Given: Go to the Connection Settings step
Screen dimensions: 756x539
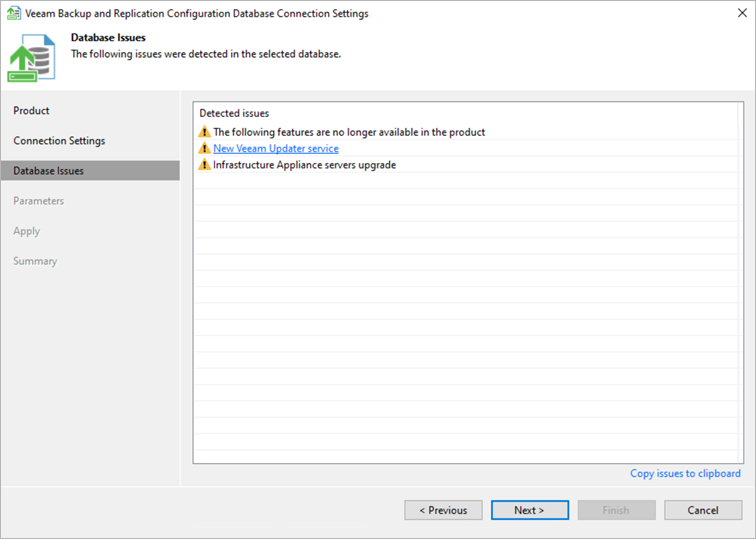Looking at the screenshot, I should pyautogui.click(x=59, y=141).
